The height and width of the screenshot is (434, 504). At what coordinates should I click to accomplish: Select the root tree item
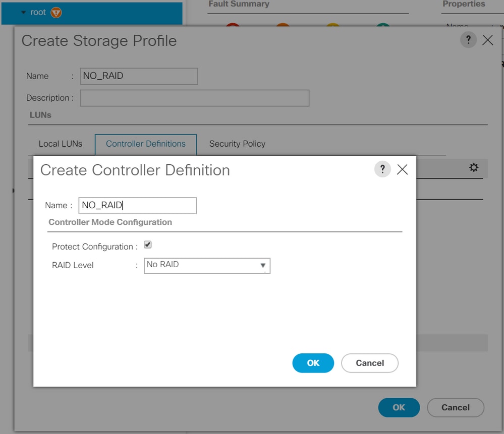(92, 13)
